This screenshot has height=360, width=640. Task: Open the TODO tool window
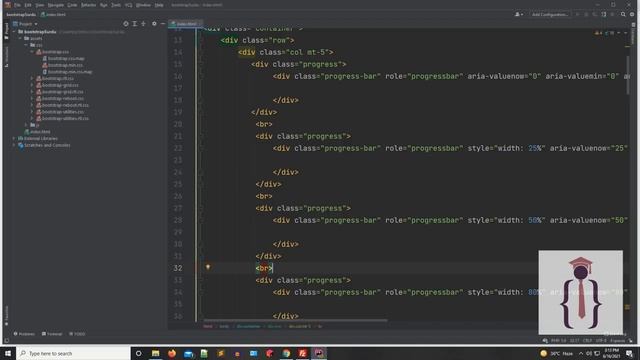pyautogui.click(x=77, y=334)
